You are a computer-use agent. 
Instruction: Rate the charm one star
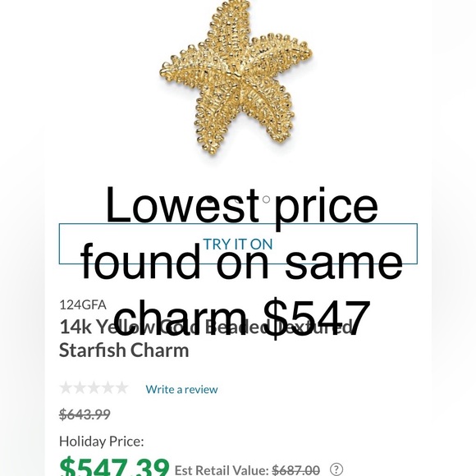66,388
